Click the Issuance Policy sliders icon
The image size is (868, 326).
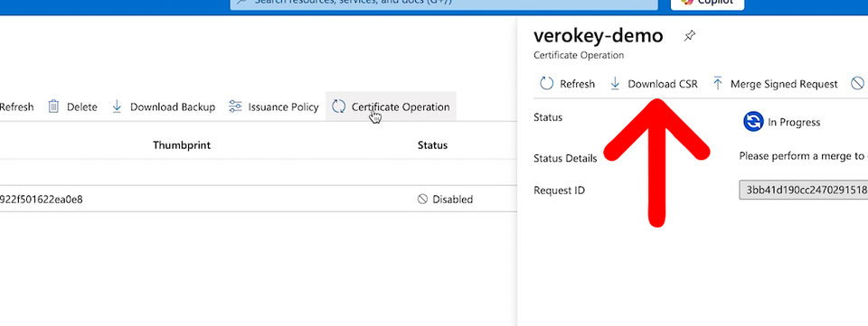235,107
